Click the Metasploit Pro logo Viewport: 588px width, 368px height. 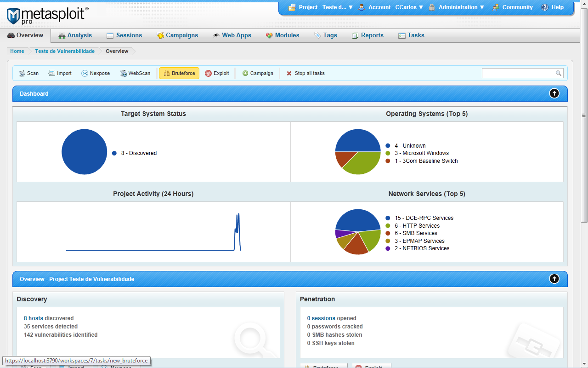point(47,15)
